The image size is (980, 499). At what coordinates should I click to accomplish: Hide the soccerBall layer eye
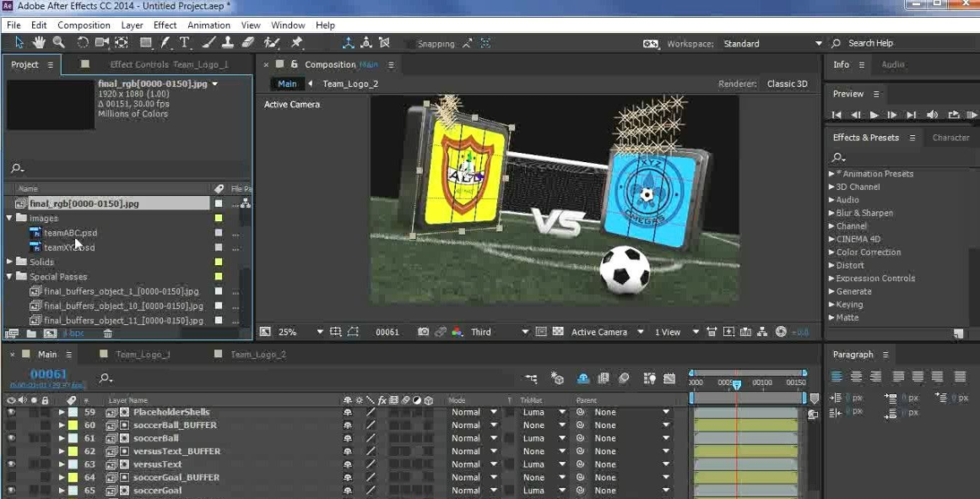click(x=11, y=438)
